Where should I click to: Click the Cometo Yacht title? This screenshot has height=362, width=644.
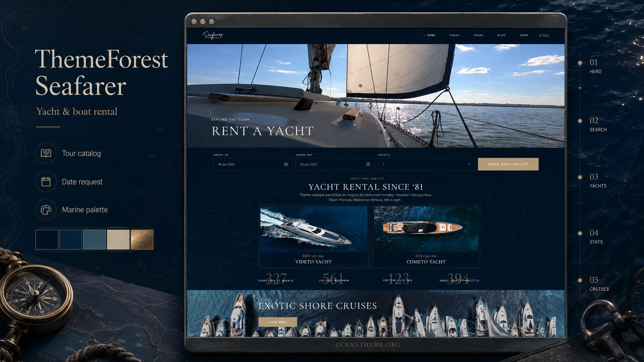pyautogui.click(x=426, y=262)
